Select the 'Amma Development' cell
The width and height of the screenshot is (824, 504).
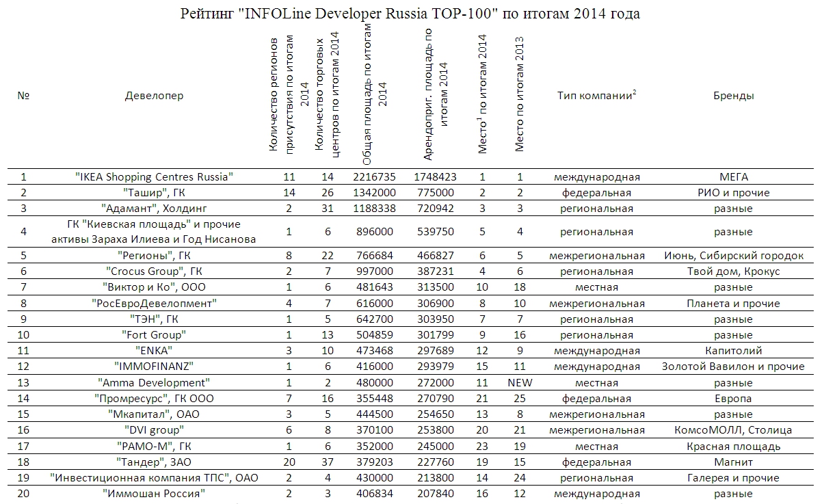coord(154,382)
